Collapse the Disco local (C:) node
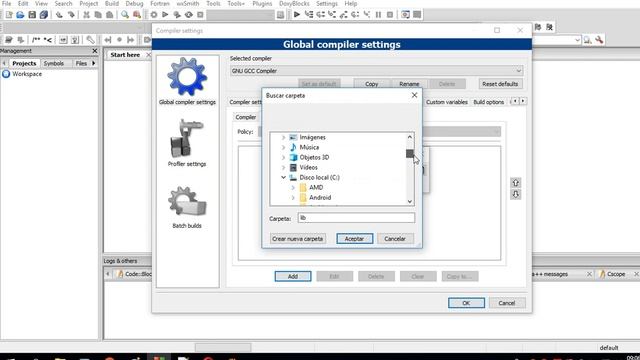 tap(283, 178)
